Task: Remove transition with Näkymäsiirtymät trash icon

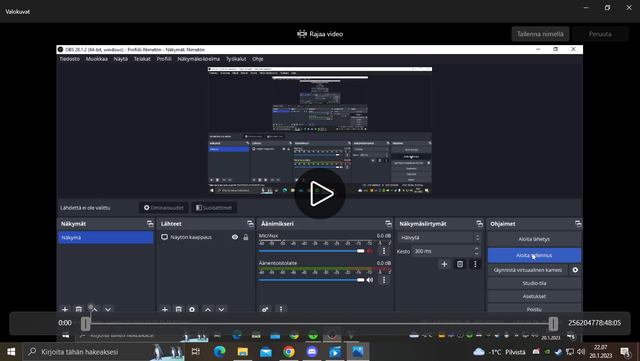Action: point(460,264)
